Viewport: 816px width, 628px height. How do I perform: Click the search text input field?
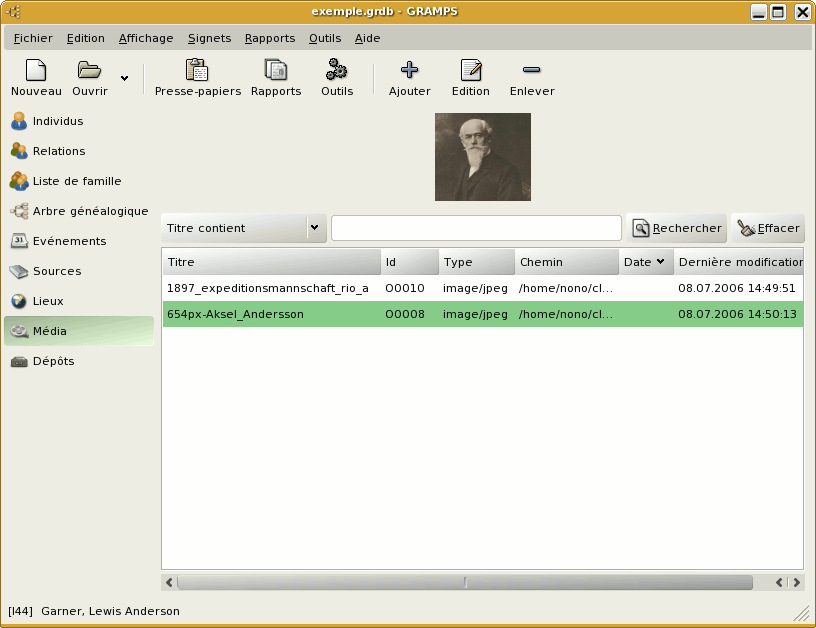coord(476,228)
